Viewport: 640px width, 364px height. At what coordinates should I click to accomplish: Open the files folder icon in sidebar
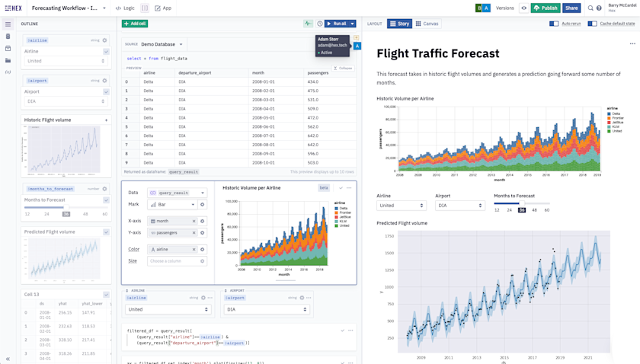[x=8, y=60]
